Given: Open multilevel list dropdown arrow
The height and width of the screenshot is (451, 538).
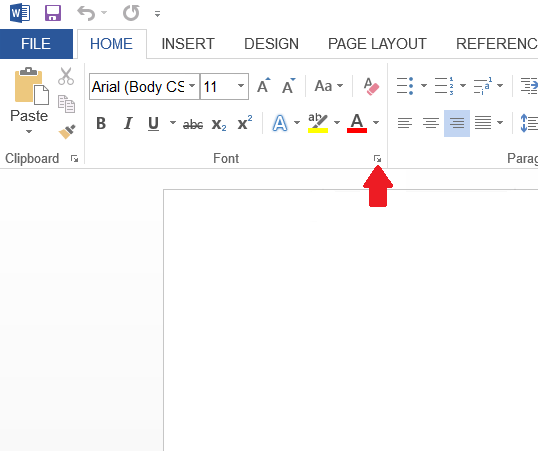Looking at the screenshot, I should click(x=500, y=86).
